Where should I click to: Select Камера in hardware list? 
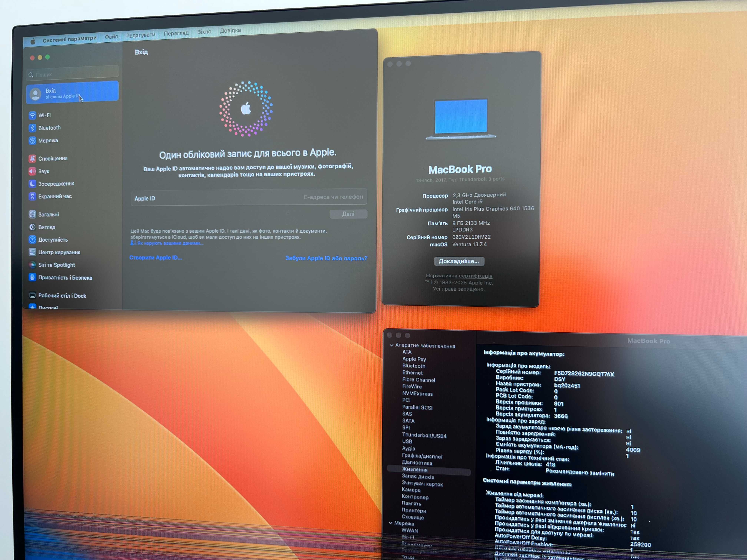coord(411,490)
